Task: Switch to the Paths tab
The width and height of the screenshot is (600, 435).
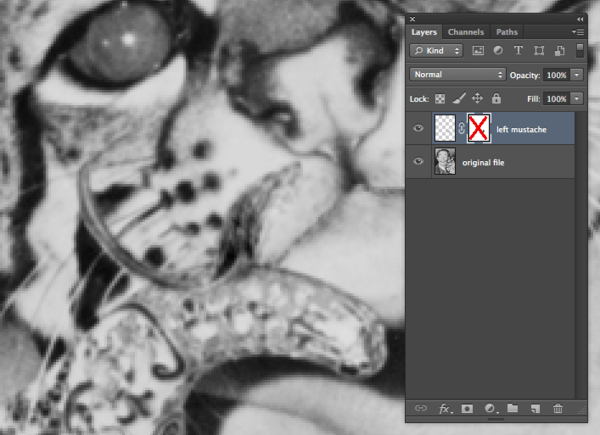Action: 507,32
